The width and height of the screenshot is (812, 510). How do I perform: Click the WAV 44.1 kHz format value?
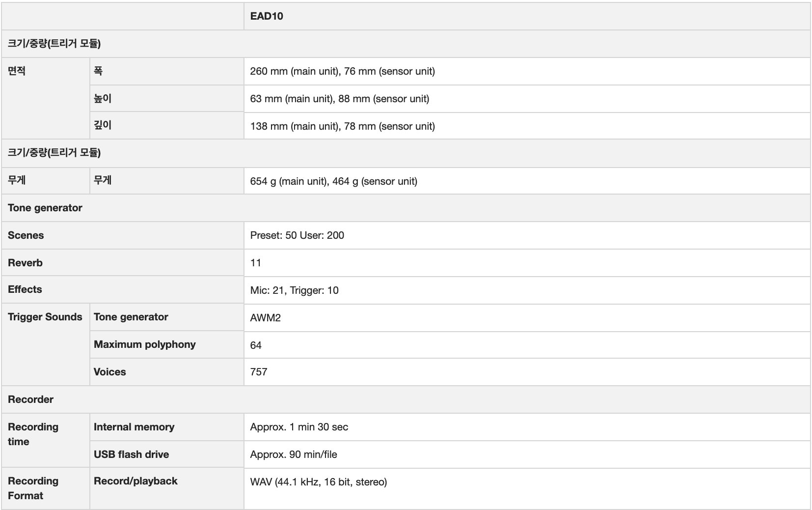click(x=318, y=482)
